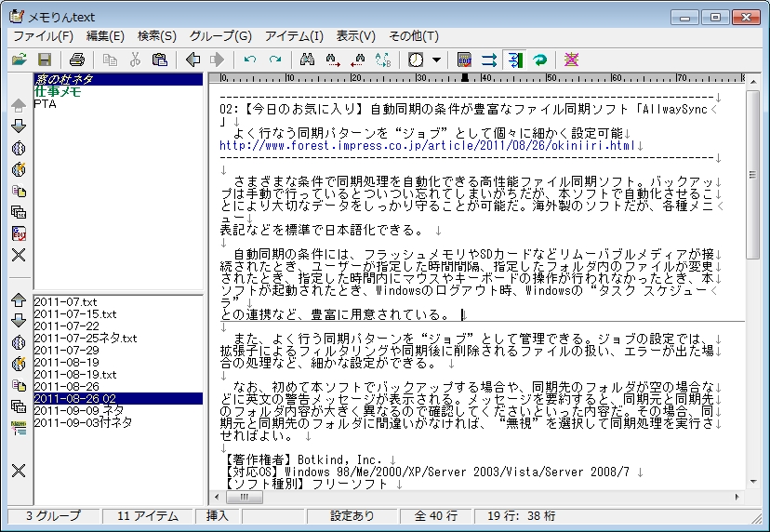Image resolution: width=770 pixels, height=532 pixels.
Task: Click the undo arrow icon
Action: [250, 60]
